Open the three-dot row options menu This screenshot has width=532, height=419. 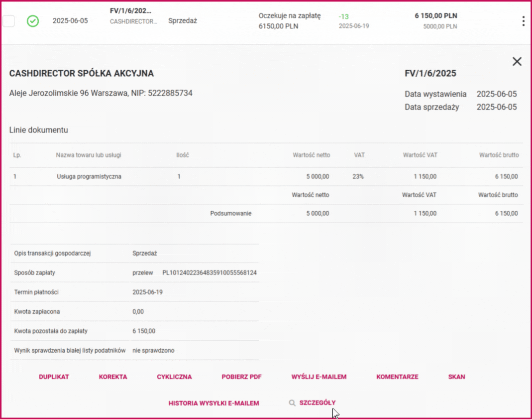[524, 21]
